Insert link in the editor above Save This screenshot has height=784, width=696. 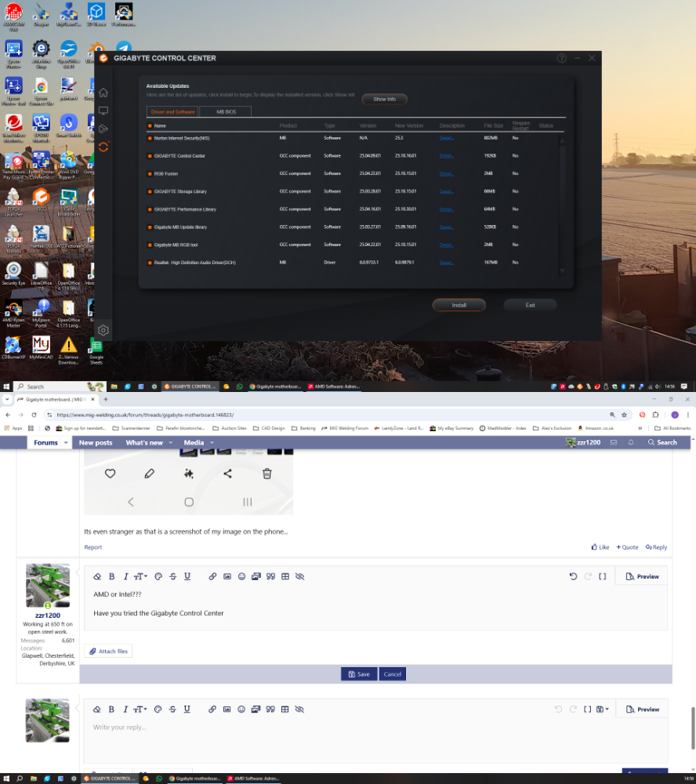212,576
